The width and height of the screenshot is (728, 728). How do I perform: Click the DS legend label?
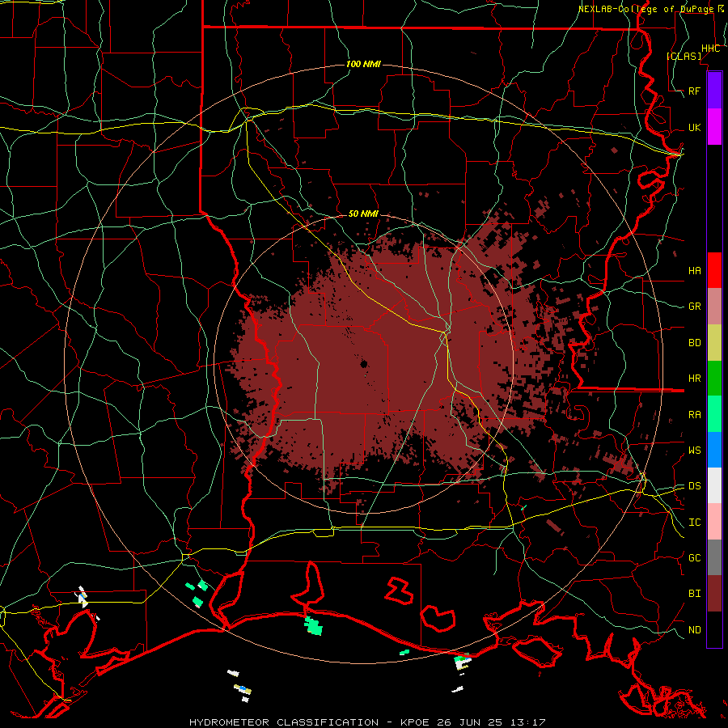(x=694, y=486)
